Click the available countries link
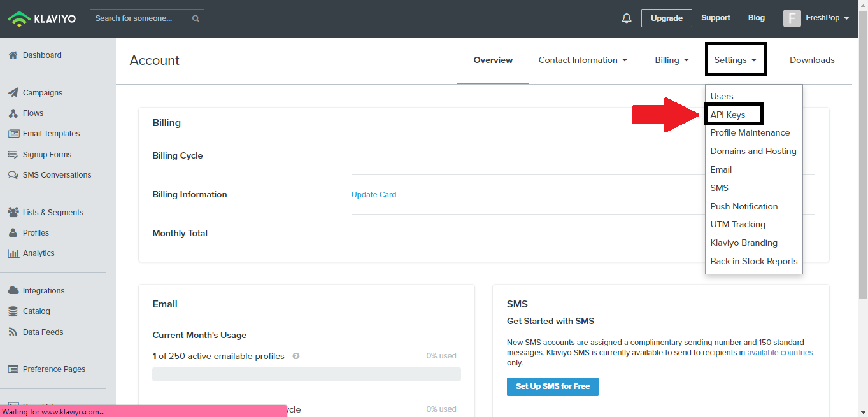Viewport: 868px width, 417px height. click(780, 353)
